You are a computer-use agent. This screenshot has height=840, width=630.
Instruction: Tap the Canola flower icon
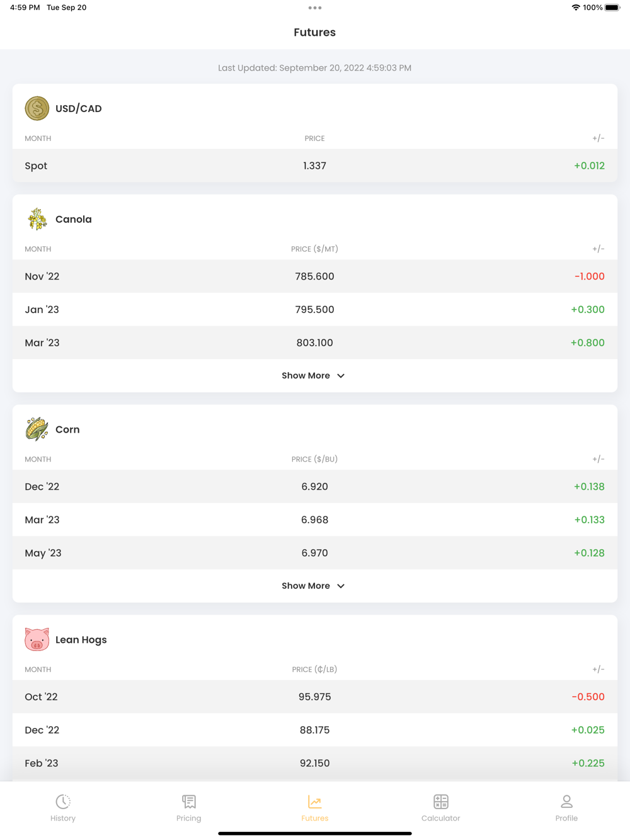[x=37, y=219]
